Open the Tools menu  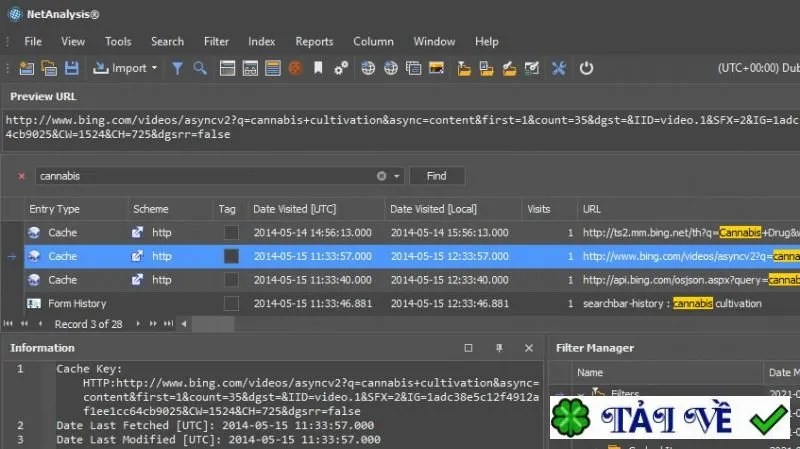coord(118,41)
